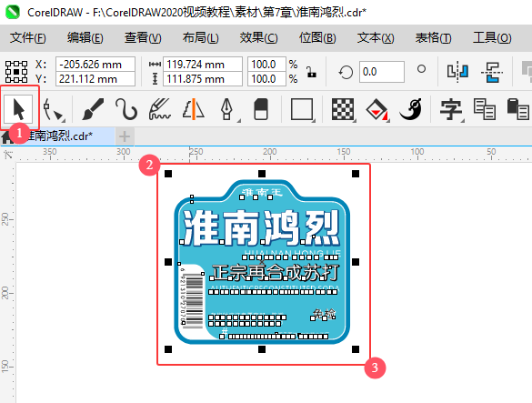This screenshot has width=532, height=403.
Task: Click the Welcome home tab icon
Action: click(6, 136)
